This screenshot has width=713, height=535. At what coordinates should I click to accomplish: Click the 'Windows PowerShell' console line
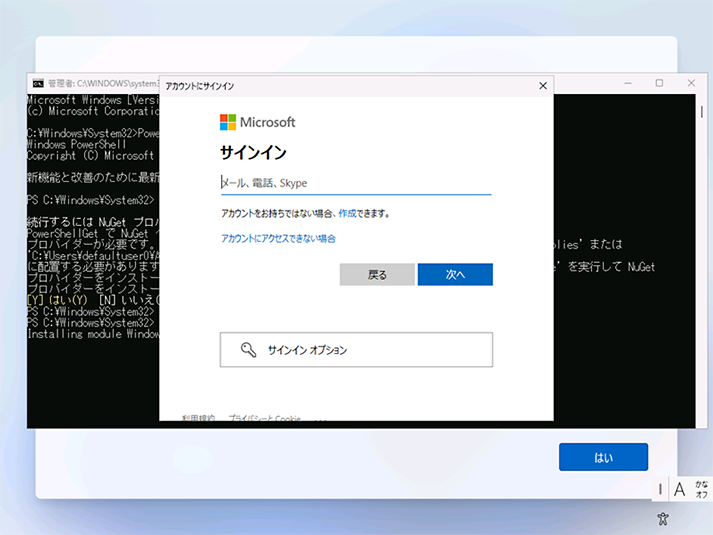76,145
